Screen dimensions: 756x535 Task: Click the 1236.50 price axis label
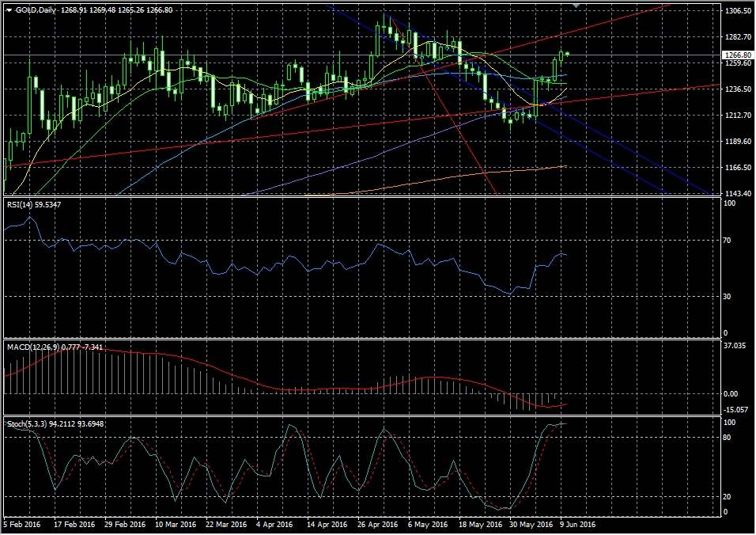(738, 89)
